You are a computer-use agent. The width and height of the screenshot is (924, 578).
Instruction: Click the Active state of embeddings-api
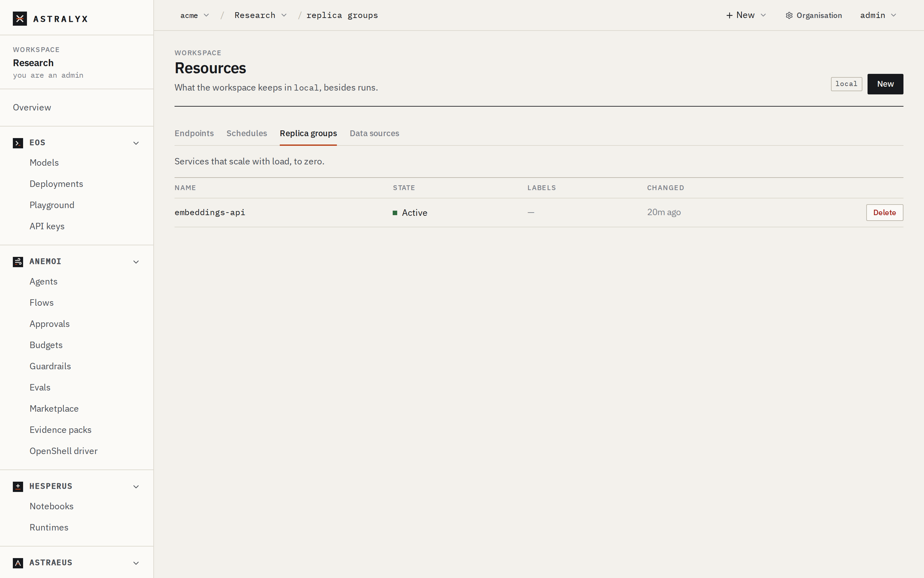click(x=410, y=213)
